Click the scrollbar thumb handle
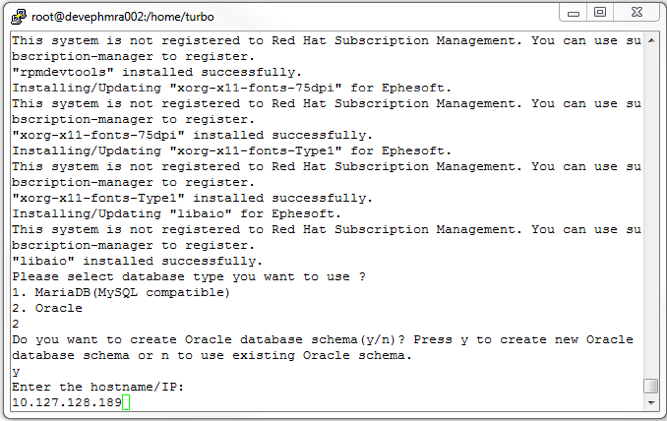Screen dimensions: 667x421 coord(651,386)
